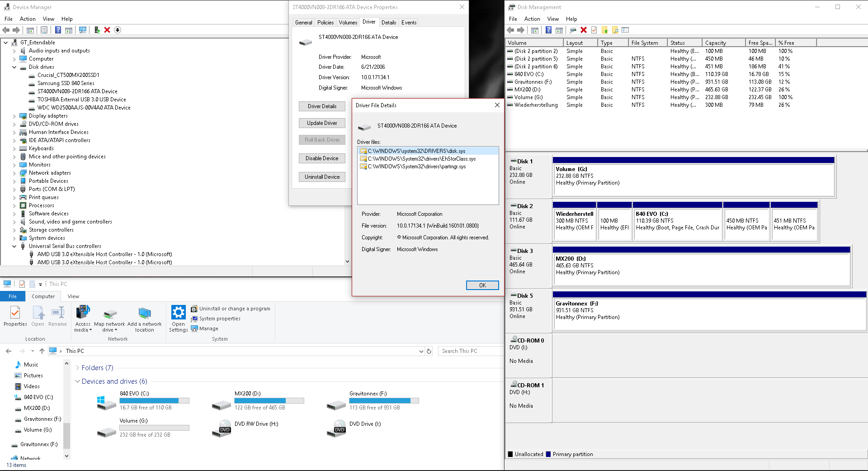The image size is (868, 471).
Task: Click the folder with green arrow icon in Disk Management
Action: [604, 30]
